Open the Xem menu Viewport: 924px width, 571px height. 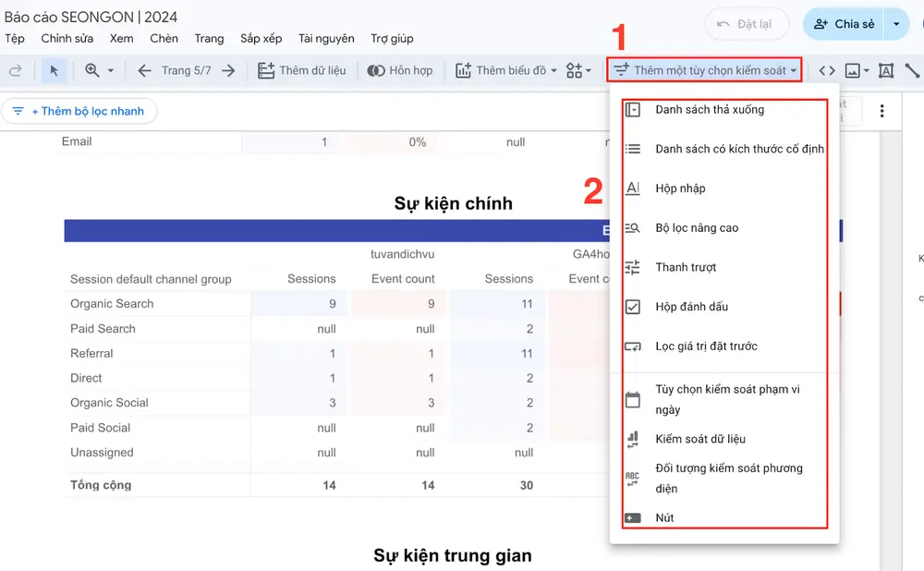coord(121,39)
